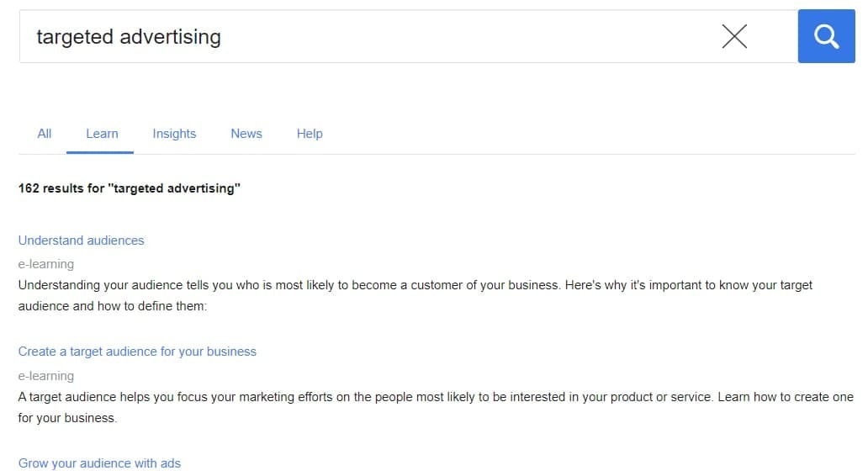Open the 'Grow your audience with ads' link
Image resolution: width=868 pixels, height=476 pixels.
pyautogui.click(x=99, y=463)
